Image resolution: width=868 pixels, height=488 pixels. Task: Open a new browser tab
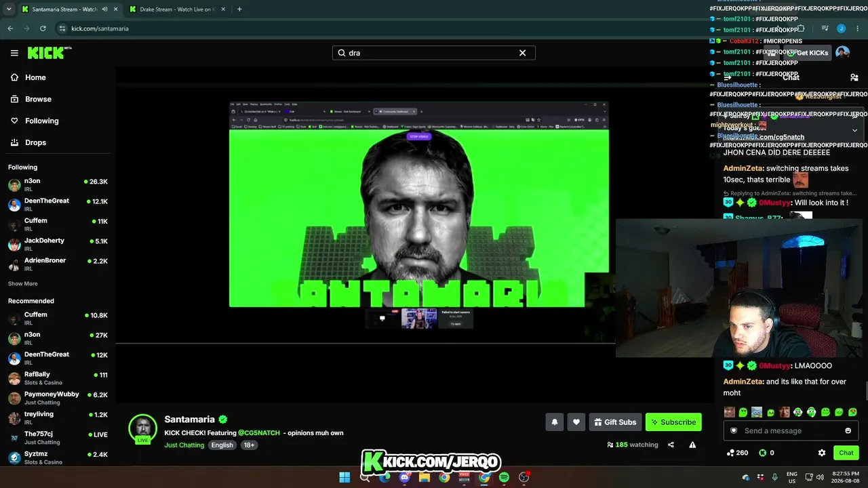[239, 9]
